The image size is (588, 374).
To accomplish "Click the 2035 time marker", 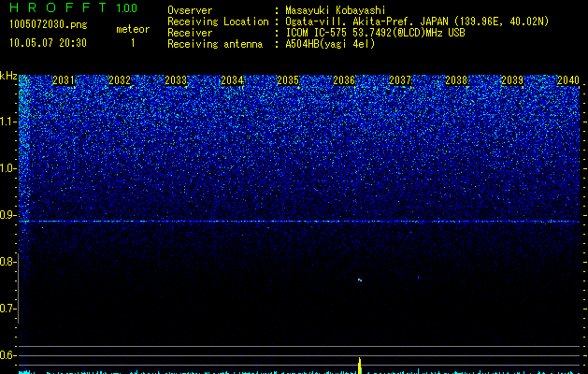I will coord(288,80).
